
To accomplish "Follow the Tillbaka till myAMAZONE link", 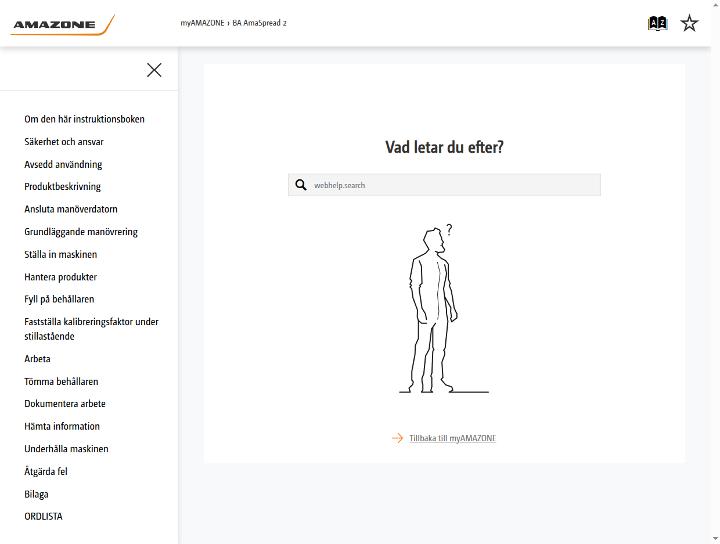I will click(x=452, y=438).
